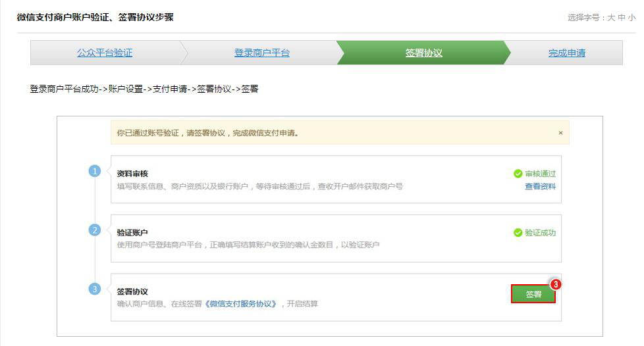Click the 验证成功 status text
The image size is (644, 346).
(x=540, y=233)
